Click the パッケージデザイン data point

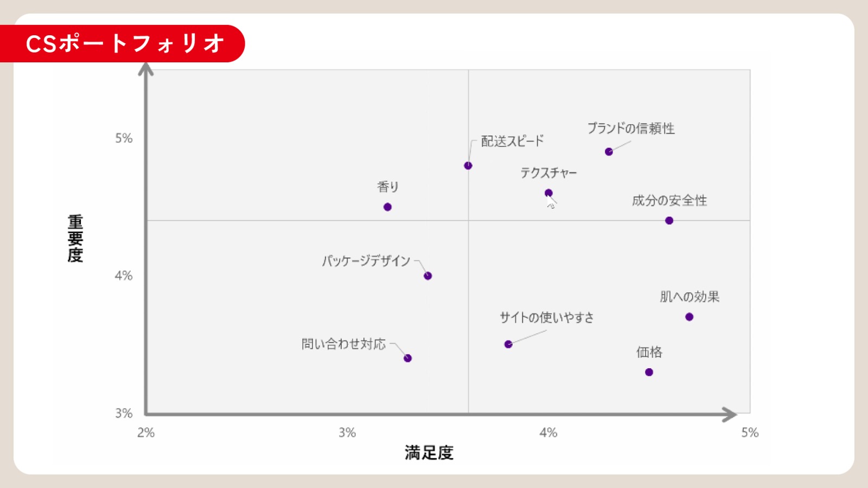pyautogui.click(x=427, y=276)
